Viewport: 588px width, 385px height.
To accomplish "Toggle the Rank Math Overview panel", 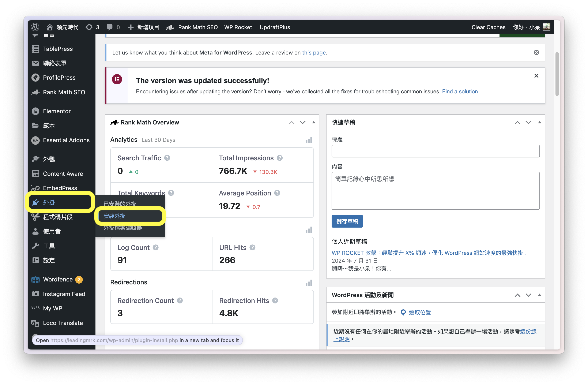I will [313, 122].
